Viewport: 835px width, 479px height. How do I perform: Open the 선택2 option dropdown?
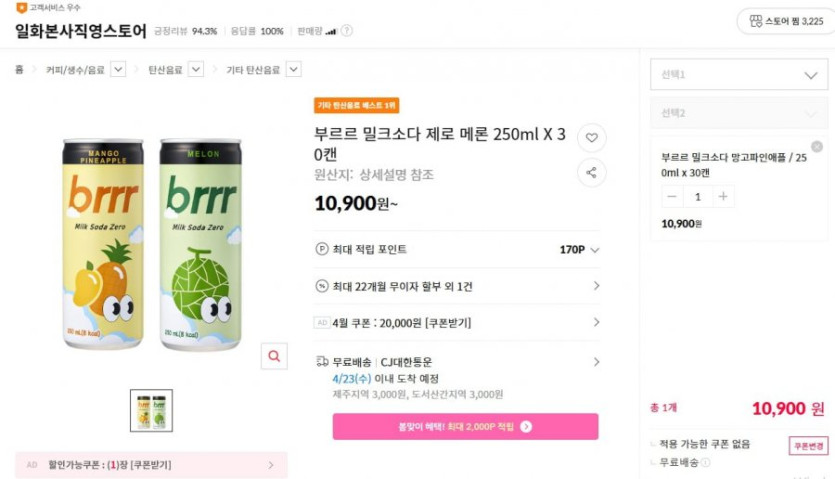pos(738,113)
